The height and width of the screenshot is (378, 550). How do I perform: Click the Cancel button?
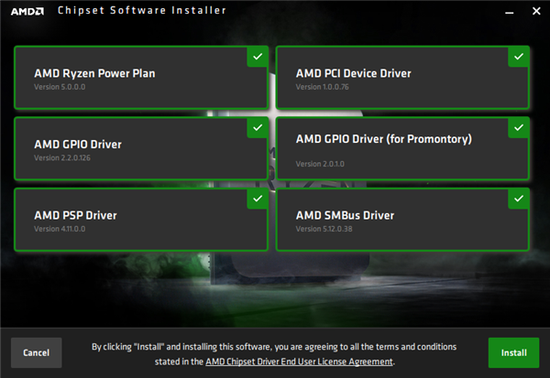click(36, 353)
